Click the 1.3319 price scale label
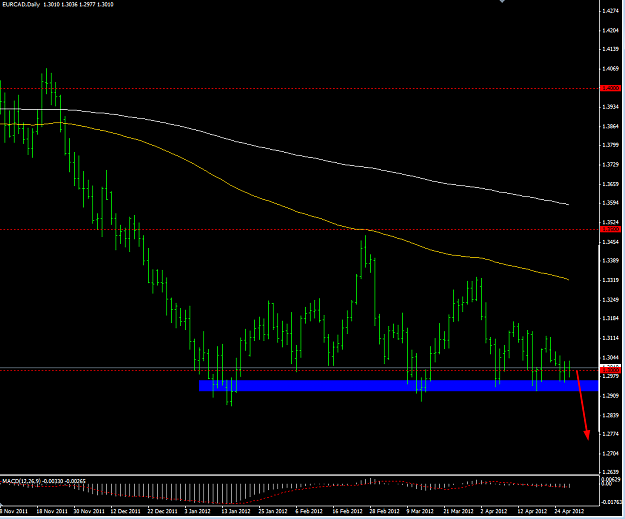The height and width of the screenshot is (519, 625). pos(611,280)
